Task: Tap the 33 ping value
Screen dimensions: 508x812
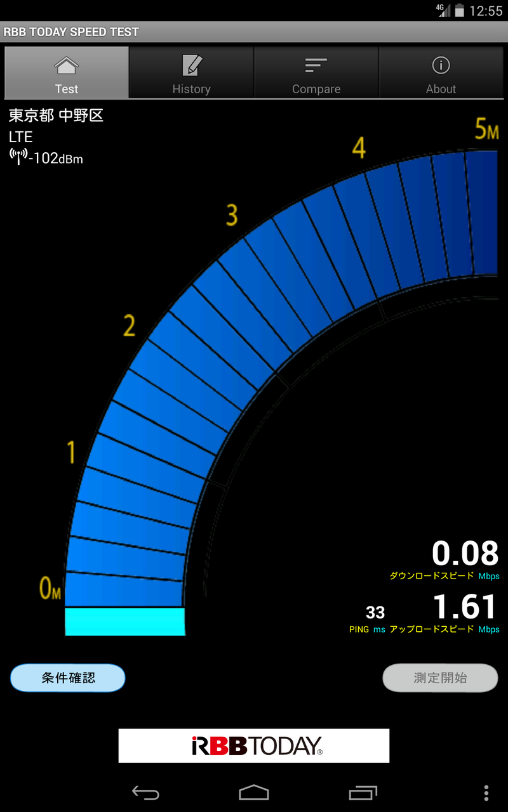Action: coord(375,612)
